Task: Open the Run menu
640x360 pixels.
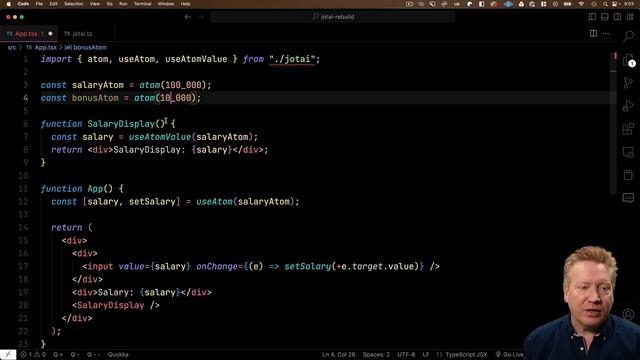Action: pyautogui.click(x=123, y=4)
